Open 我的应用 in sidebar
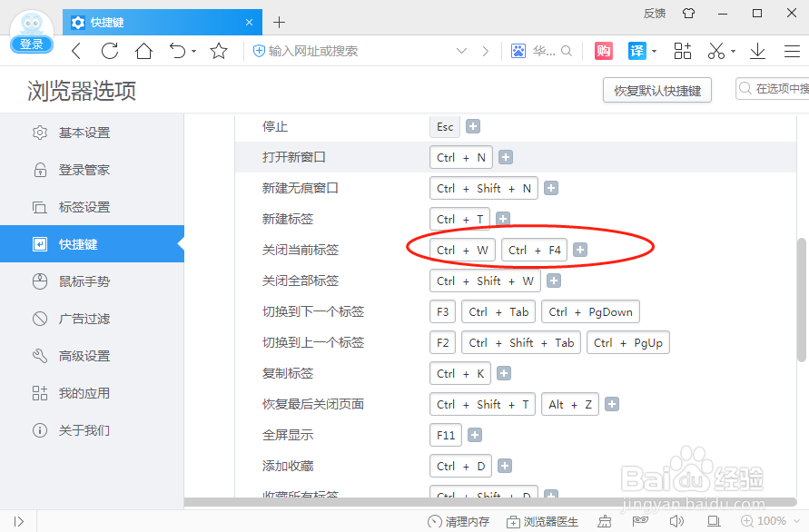The width and height of the screenshot is (809, 532). point(92,393)
